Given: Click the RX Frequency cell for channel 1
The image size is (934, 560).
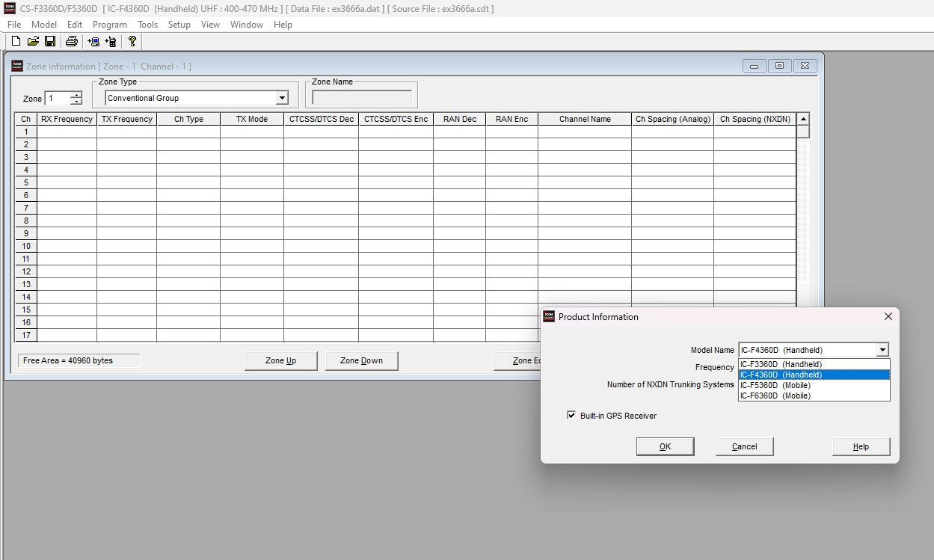Looking at the screenshot, I should point(67,132).
